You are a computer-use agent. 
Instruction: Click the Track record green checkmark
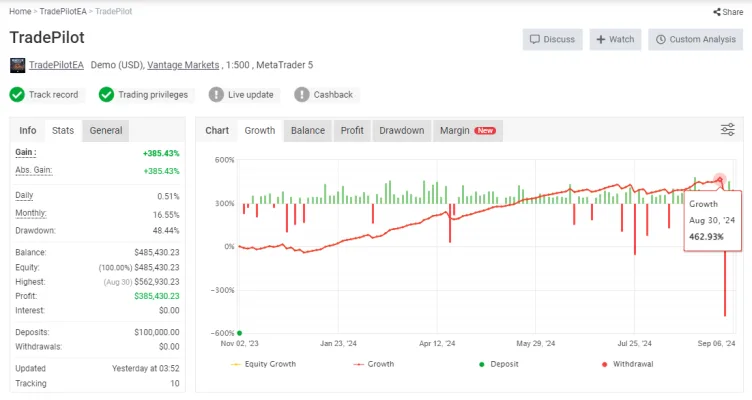(x=17, y=94)
